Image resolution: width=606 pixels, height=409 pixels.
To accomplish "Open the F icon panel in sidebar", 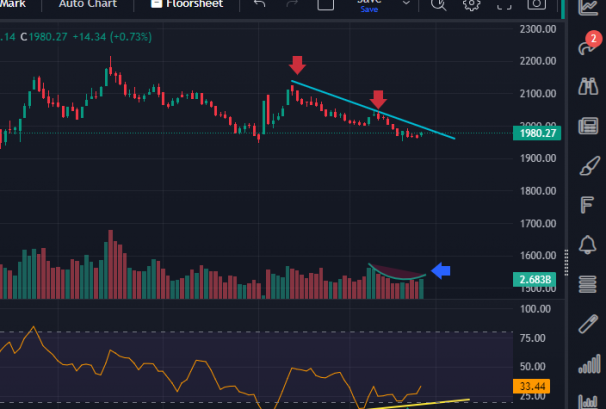I will pos(587,204).
